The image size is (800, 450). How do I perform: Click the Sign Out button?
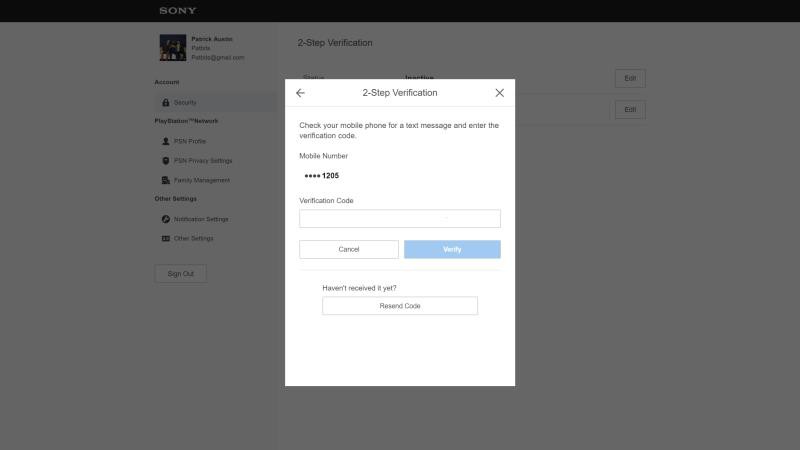[181, 273]
